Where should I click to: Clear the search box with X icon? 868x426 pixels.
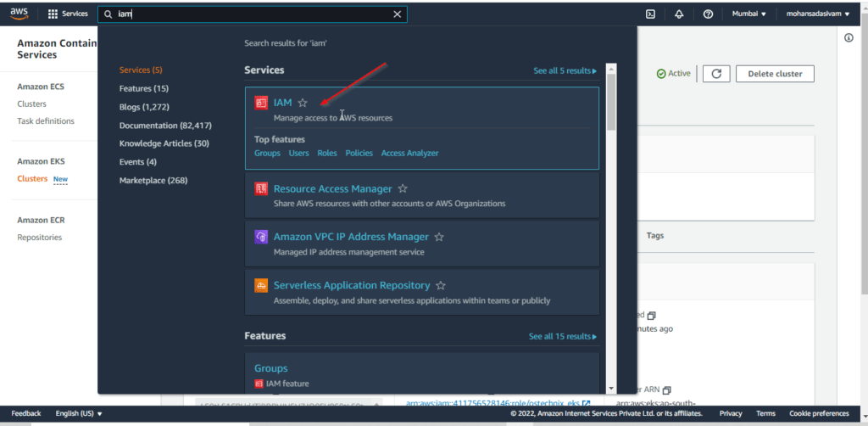pyautogui.click(x=397, y=14)
